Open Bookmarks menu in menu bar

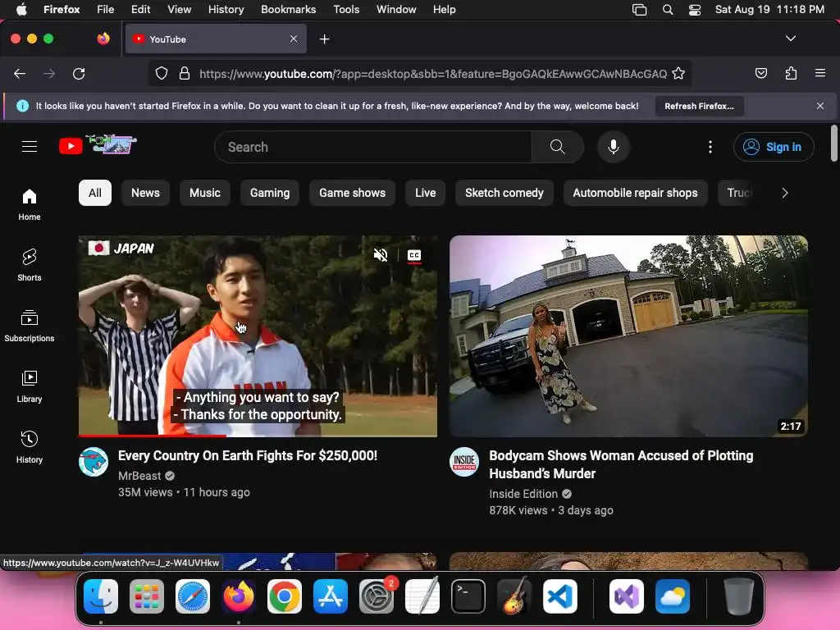click(288, 10)
